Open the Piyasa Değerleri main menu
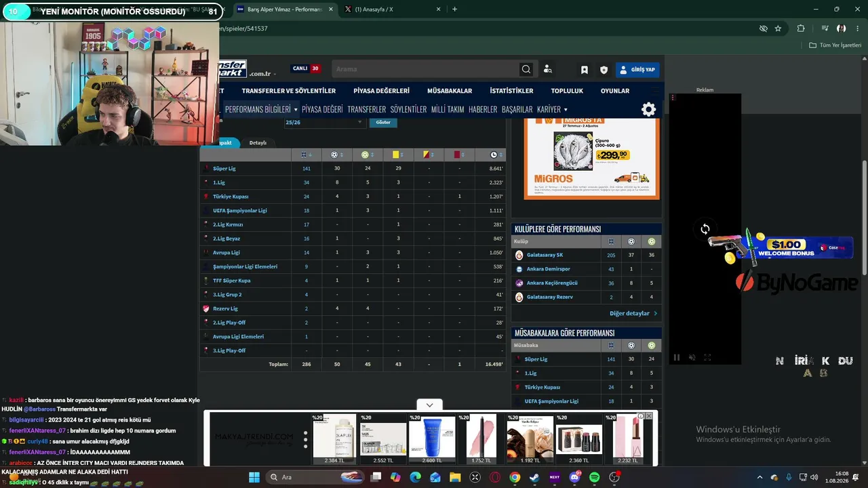The width and height of the screenshot is (868, 488). 382,91
